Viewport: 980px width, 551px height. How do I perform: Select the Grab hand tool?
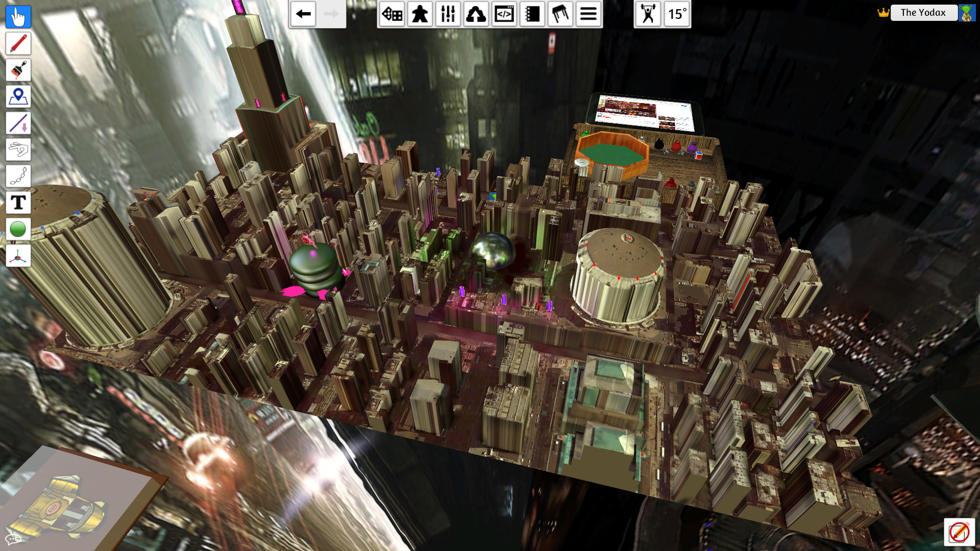point(18,17)
